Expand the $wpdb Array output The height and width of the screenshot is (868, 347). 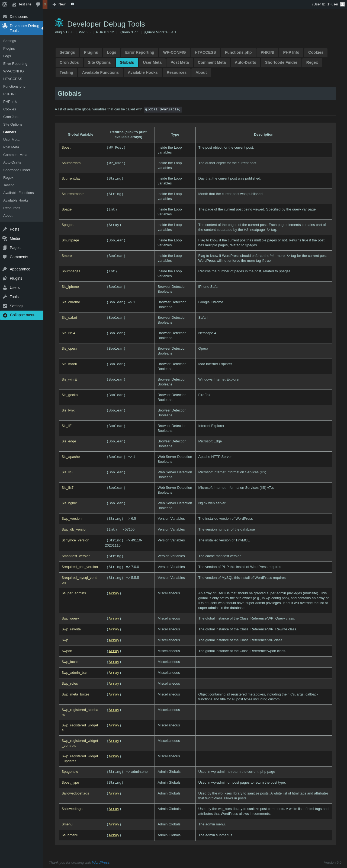(x=114, y=651)
